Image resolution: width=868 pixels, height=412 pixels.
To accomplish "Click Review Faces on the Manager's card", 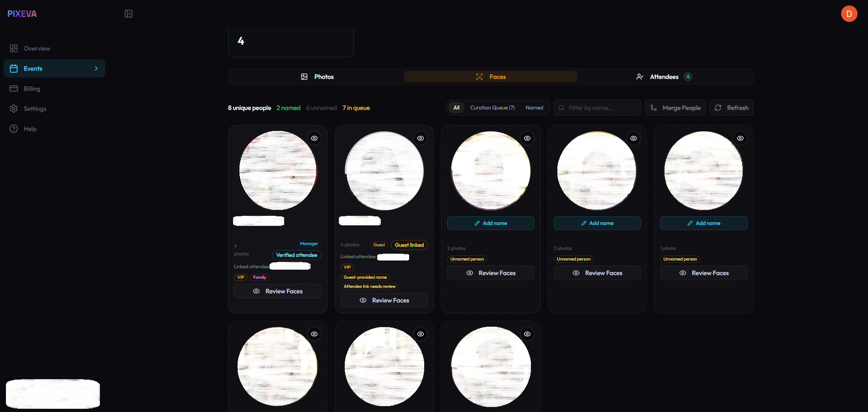I will [x=277, y=291].
